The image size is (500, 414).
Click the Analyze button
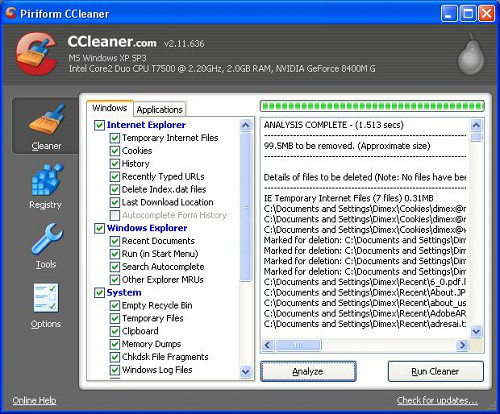pos(308,371)
